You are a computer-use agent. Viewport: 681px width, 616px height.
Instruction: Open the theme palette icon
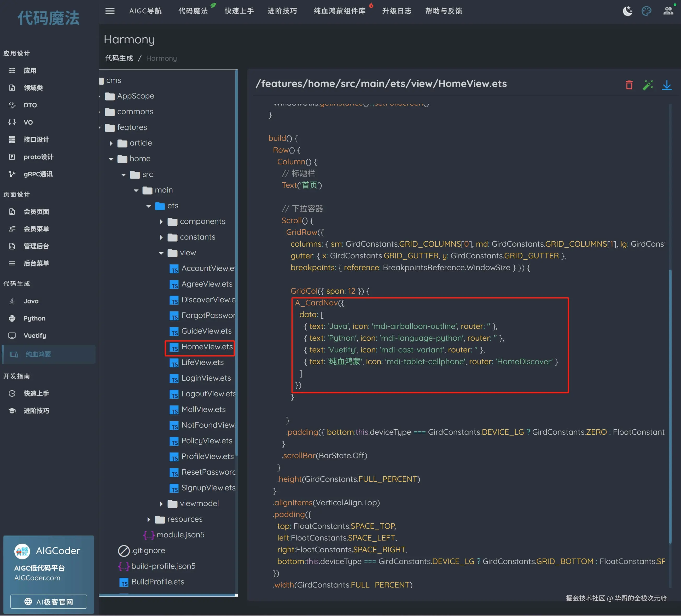pyautogui.click(x=646, y=11)
